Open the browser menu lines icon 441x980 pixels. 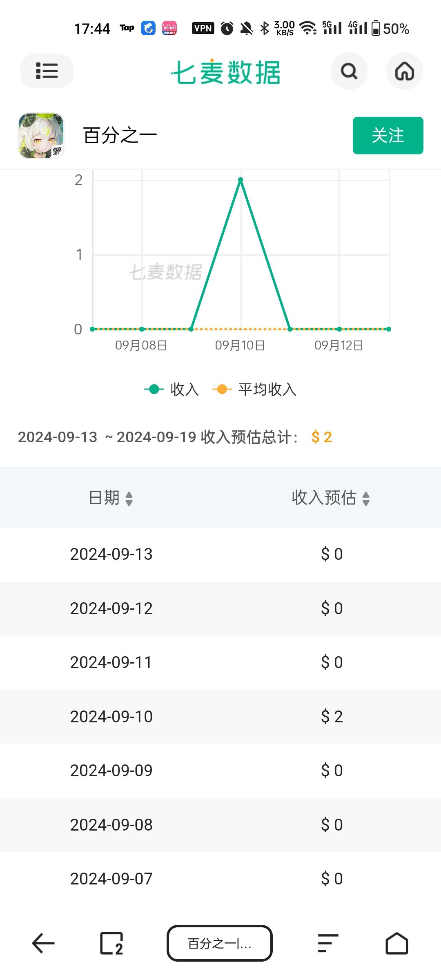(328, 943)
